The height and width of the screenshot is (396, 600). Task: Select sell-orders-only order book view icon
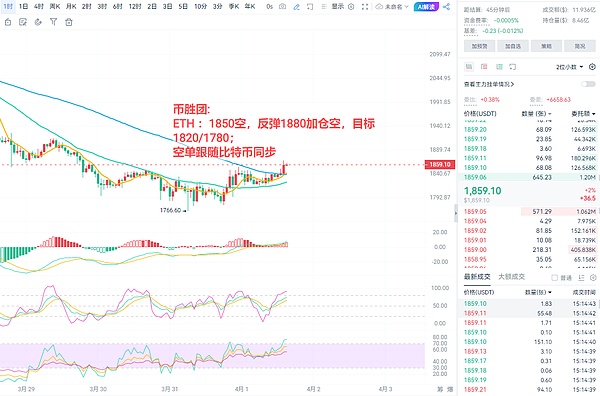tap(484, 67)
